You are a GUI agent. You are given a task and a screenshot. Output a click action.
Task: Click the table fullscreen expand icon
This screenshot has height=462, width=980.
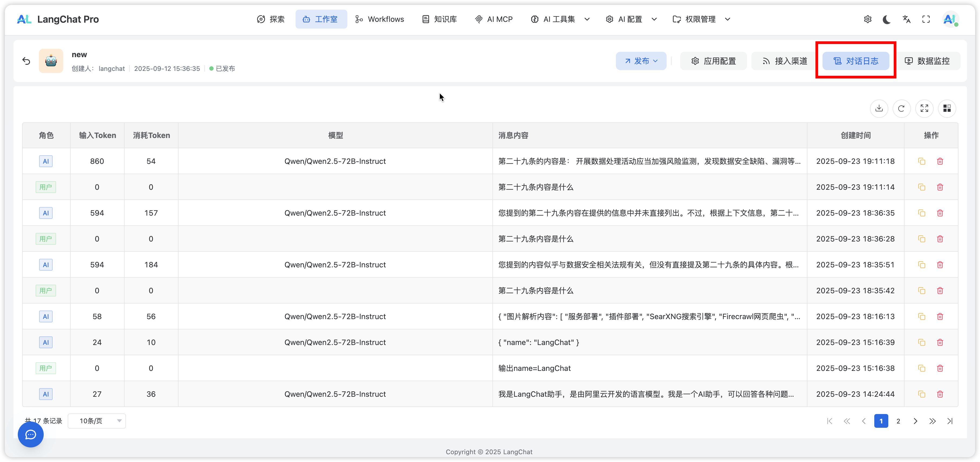[924, 108]
